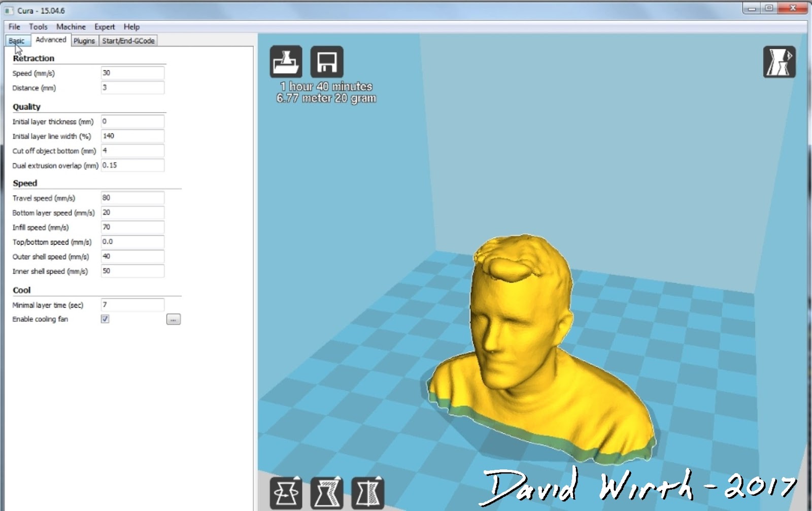Click the Travel speed input field
812x511 pixels.
[x=132, y=198]
